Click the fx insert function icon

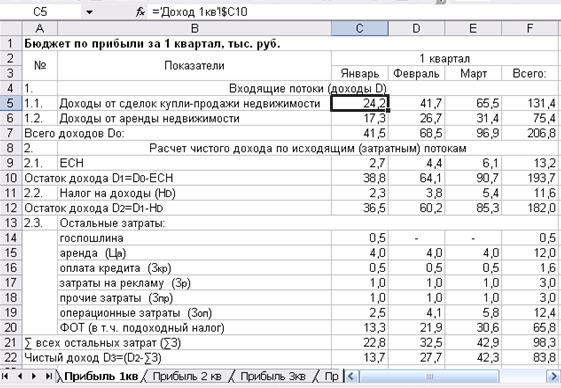tap(141, 12)
